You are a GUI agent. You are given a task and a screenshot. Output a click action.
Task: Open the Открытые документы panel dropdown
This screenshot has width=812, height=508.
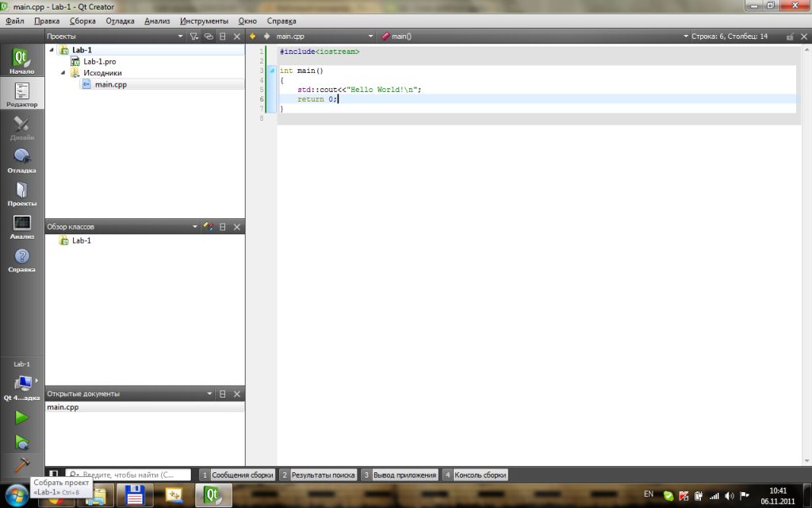point(209,394)
